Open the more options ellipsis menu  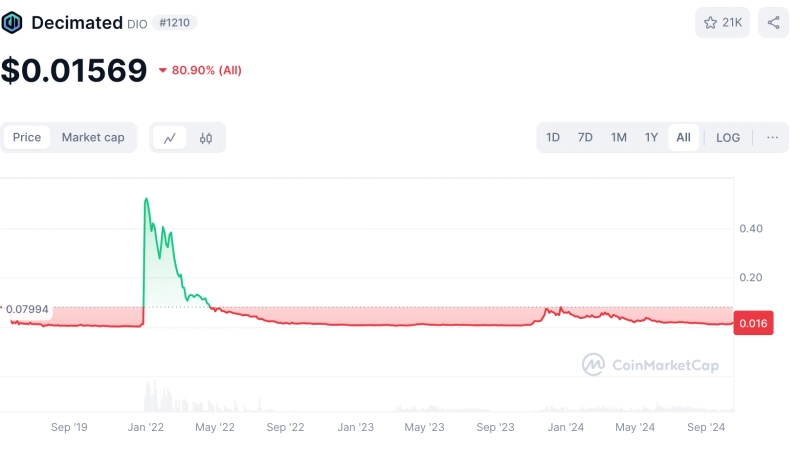772,137
